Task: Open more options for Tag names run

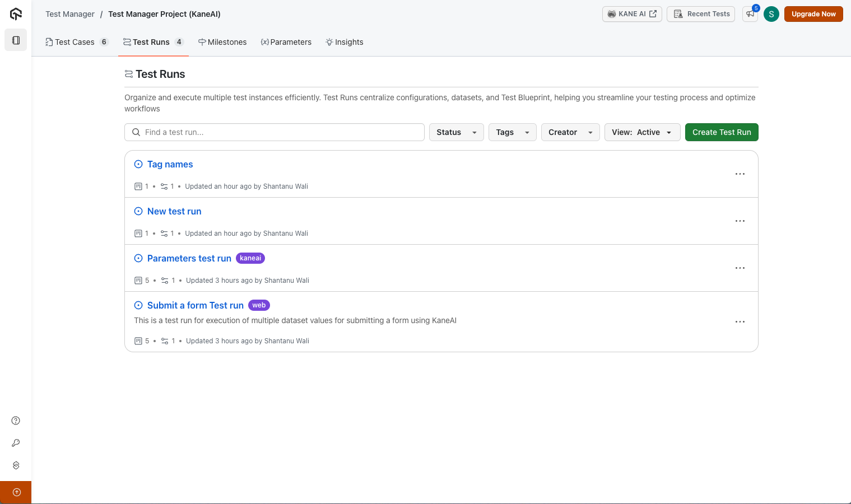Action: pos(740,174)
